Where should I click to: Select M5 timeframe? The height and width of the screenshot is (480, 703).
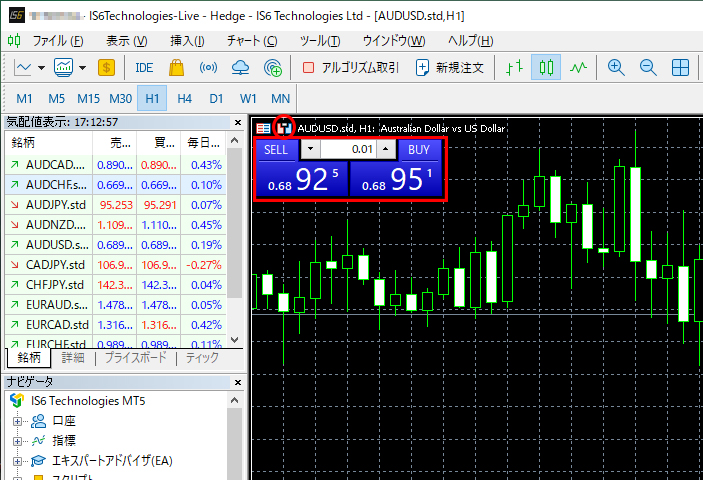[56, 98]
